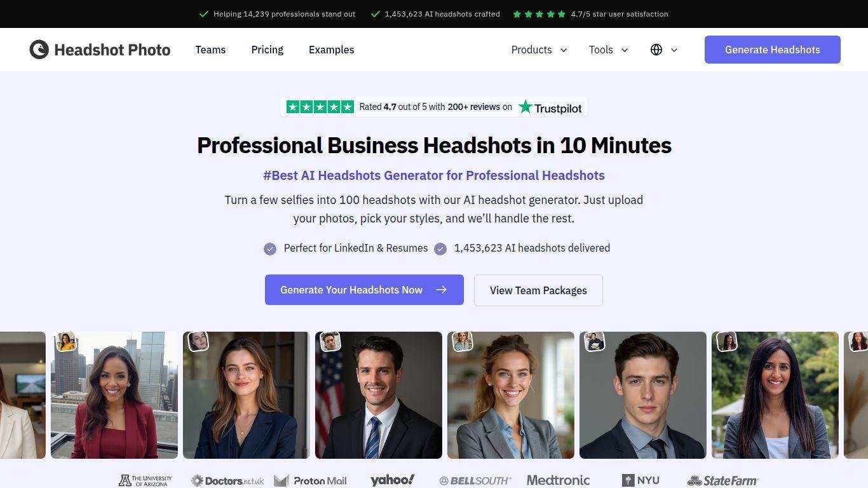Viewport: 868px width, 488px height.
Task: Select the man with American flag headshot
Action: (379, 395)
